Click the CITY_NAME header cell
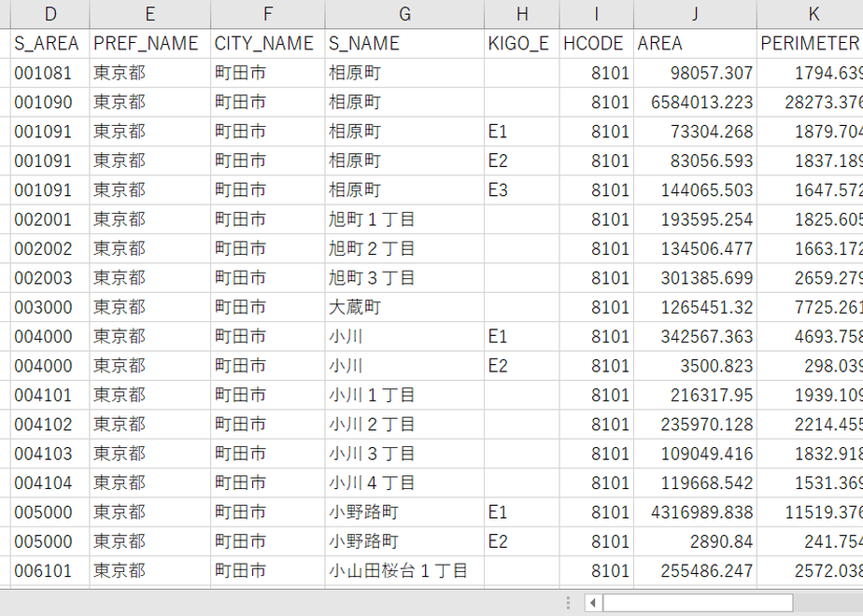Viewport: 863px width, 616px height. click(x=267, y=44)
